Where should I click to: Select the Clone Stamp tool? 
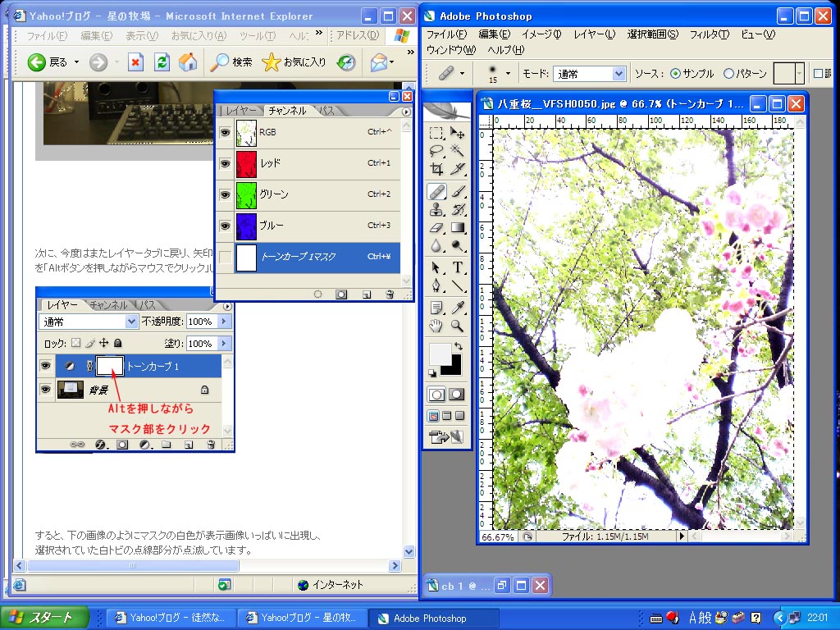click(436, 209)
